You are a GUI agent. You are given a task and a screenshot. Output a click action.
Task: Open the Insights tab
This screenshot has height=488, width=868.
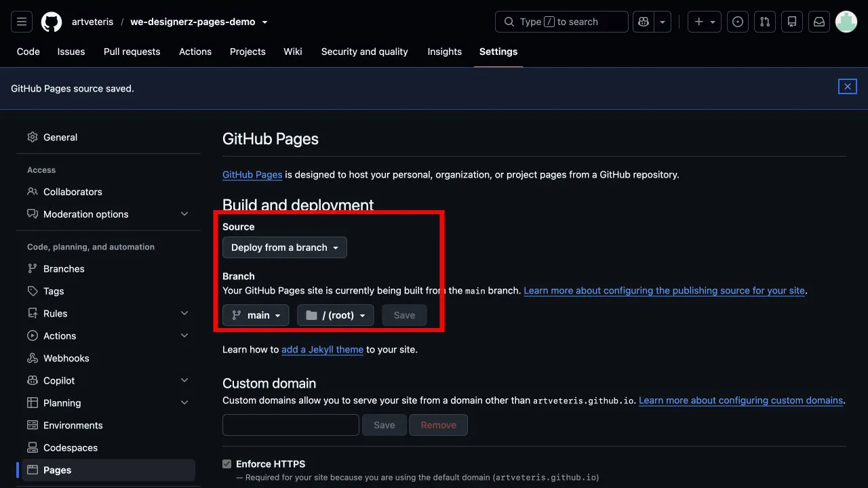pyautogui.click(x=445, y=52)
